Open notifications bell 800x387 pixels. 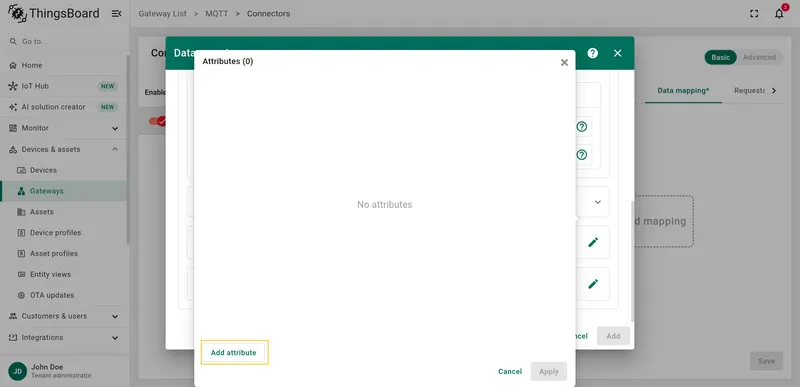point(779,14)
